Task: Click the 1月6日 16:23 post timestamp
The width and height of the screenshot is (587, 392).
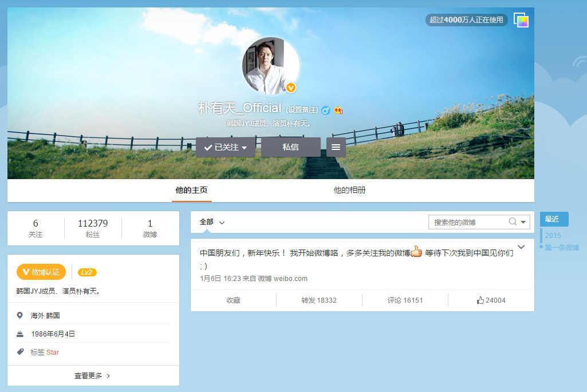Action: tap(220, 279)
